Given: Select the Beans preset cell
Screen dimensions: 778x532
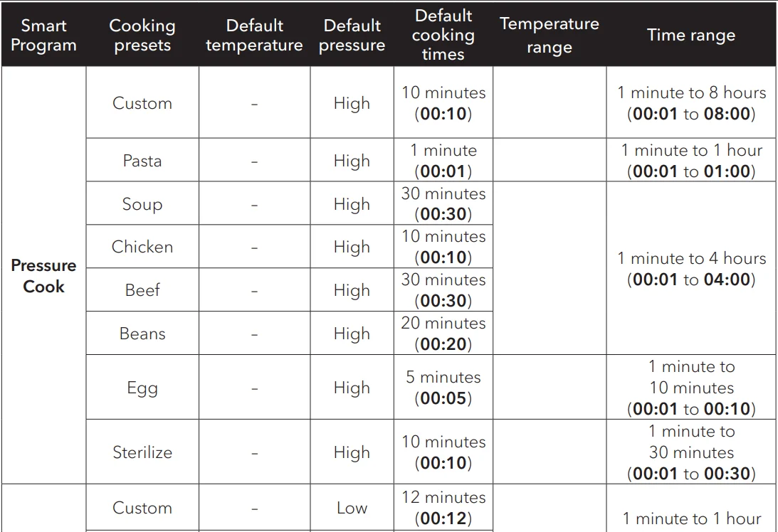Looking at the screenshot, I should click(x=142, y=334).
